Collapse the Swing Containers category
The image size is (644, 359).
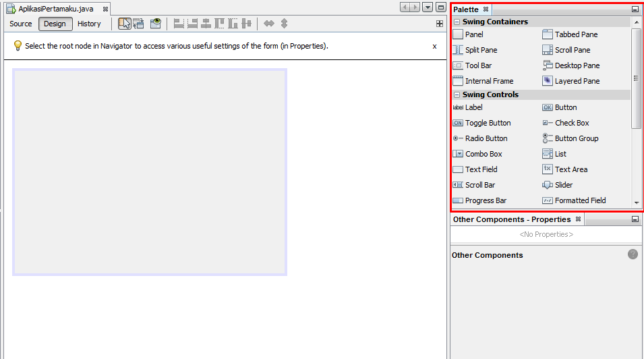(457, 22)
